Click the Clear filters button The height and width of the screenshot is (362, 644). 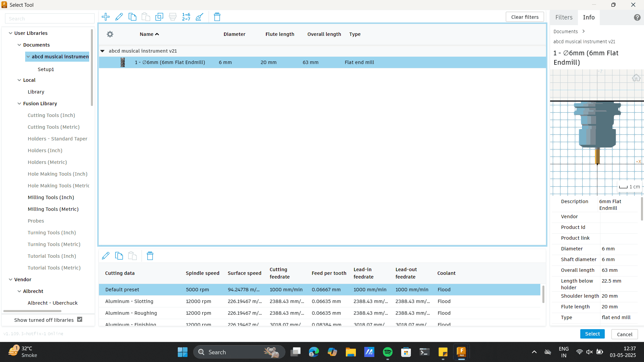(x=525, y=17)
